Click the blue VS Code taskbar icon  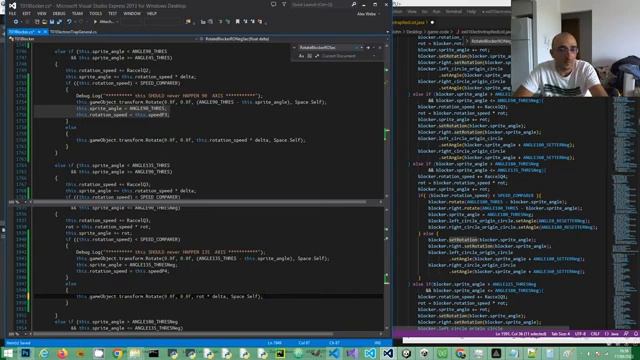[333, 353]
